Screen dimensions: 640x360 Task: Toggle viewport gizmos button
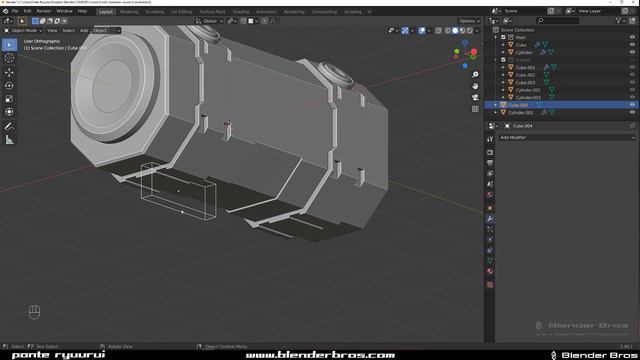(x=405, y=31)
